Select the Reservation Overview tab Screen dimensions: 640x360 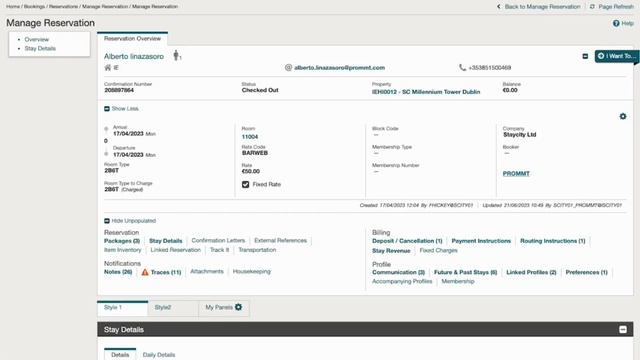(132, 38)
